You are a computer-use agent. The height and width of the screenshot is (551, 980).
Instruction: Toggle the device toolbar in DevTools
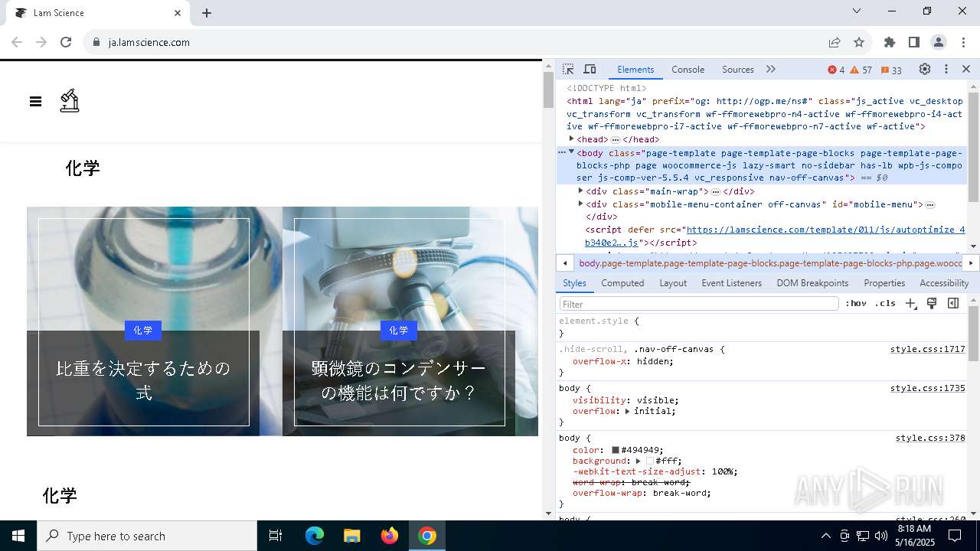(590, 70)
